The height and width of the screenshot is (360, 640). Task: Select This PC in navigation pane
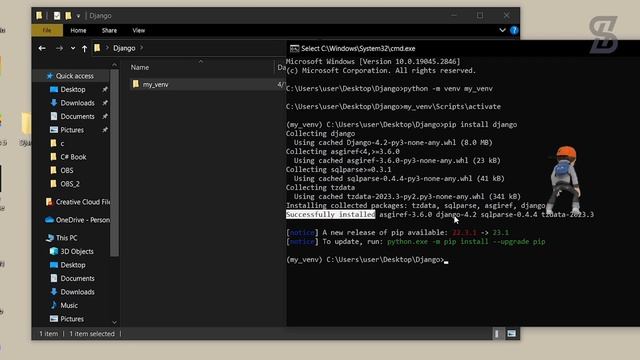coord(67,238)
